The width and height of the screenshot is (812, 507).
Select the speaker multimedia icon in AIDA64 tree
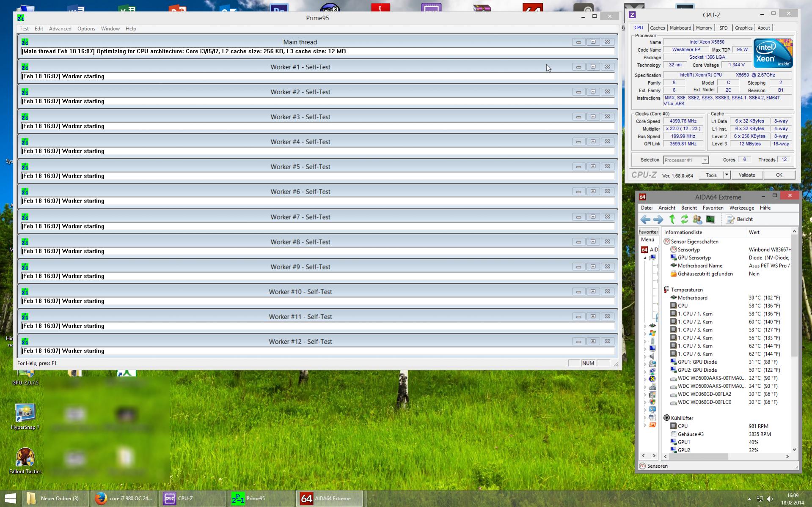tap(652, 356)
